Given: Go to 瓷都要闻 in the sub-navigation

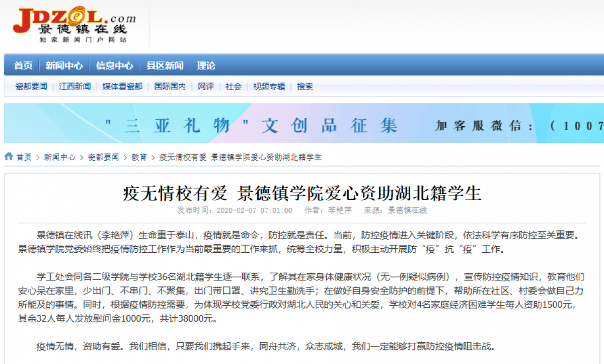Looking at the screenshot, I should [31, 87].
